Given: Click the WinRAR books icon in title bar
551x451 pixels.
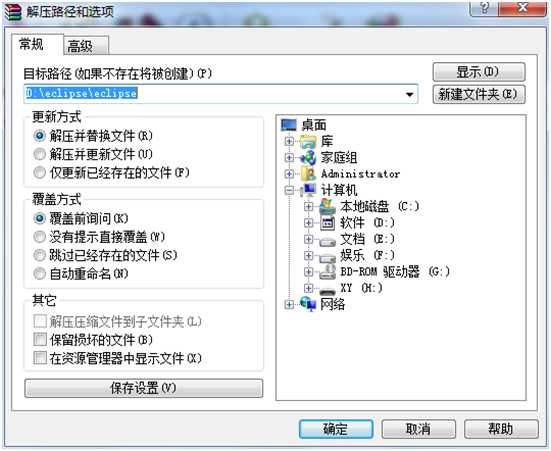Looking at the screenshot, I should pos(13,12).
